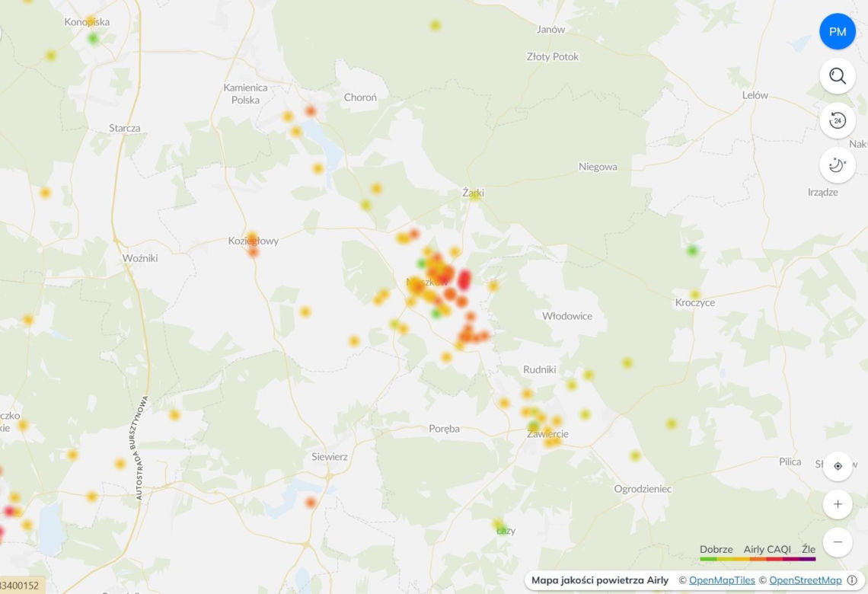Zoom out with the minus button
Image resolution: width=868 pixels, height=594 pixels.
pyautogui.click(x=838, y=542)
